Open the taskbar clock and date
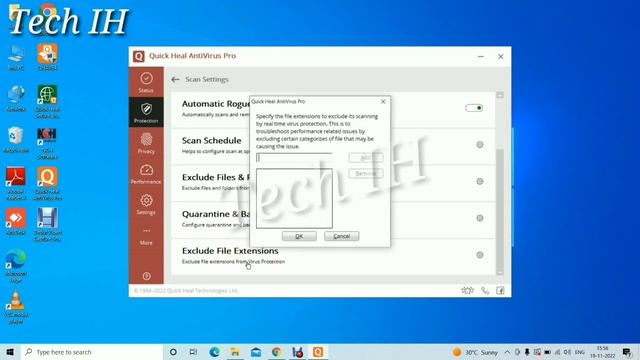640x360 pixels. (602, 352)
